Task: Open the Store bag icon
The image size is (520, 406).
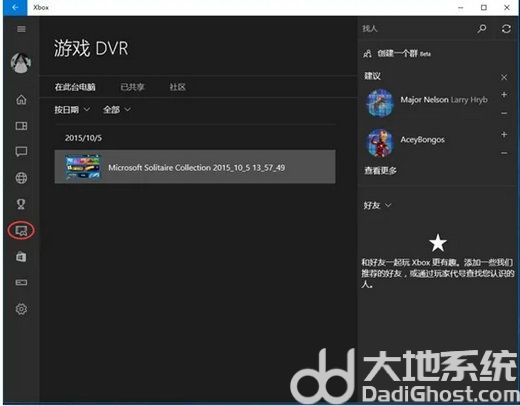Action: 21,257
